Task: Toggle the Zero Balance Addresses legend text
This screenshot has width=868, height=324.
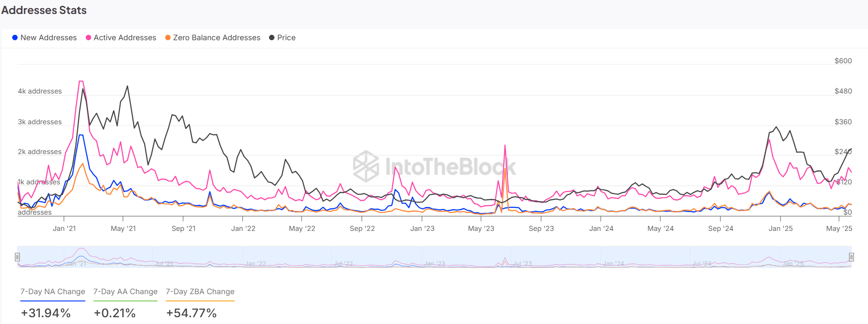Action: pos(217,38)
